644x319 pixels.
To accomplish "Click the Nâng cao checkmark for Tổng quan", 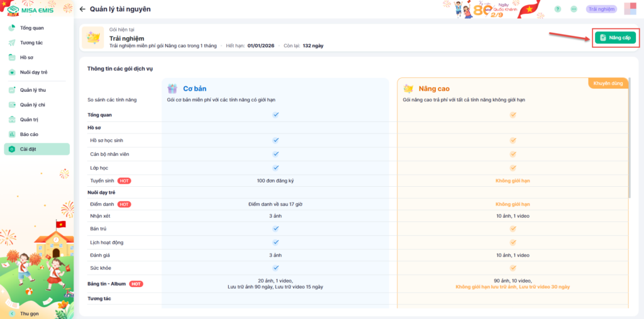I will 513,115.
